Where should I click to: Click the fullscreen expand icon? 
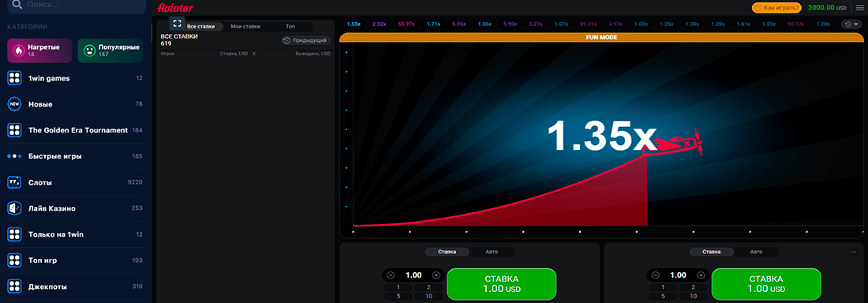tap(177, 23)
